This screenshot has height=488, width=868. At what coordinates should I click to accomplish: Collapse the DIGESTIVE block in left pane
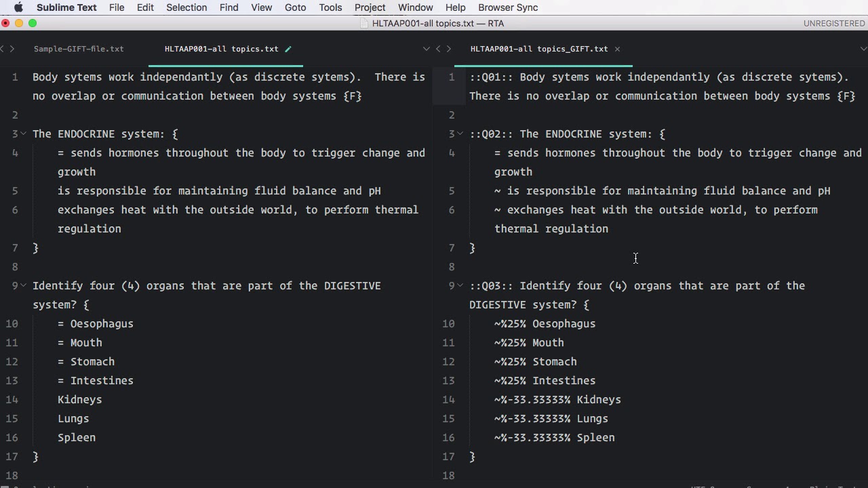tap(23, 285)
